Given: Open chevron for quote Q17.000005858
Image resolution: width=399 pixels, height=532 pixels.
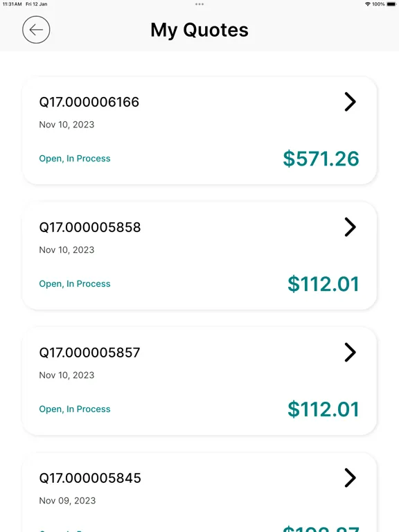Looking at the screenshot, I should [350, 227].
